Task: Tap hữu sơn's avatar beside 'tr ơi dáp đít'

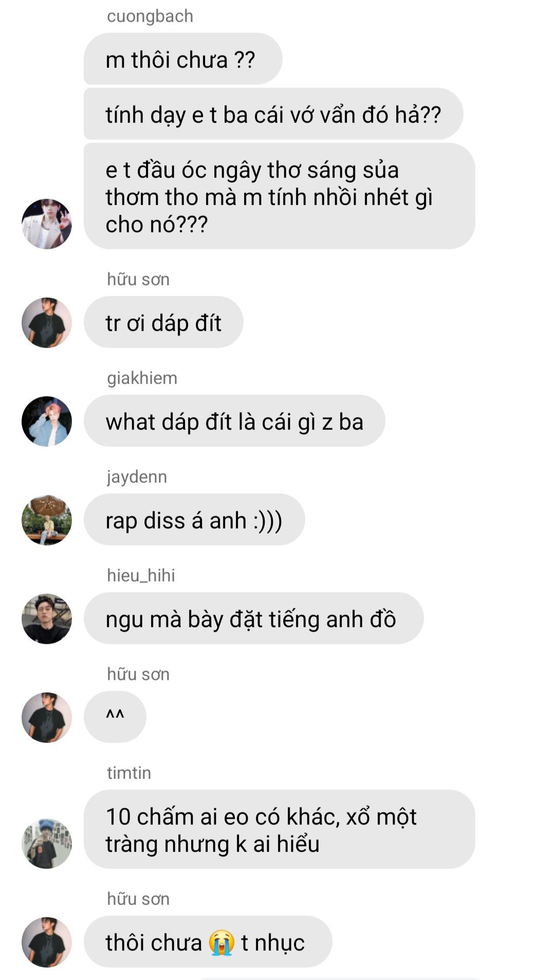Action: pyautogui.click(x=47, y=323)
